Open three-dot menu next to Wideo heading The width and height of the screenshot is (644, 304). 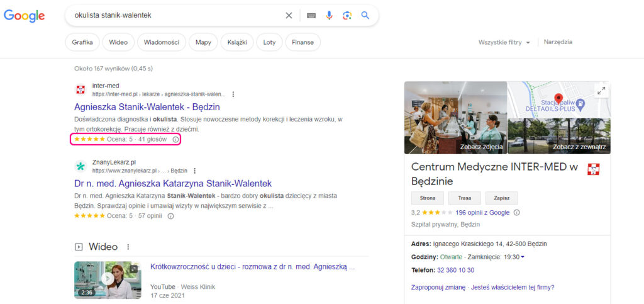128,247
